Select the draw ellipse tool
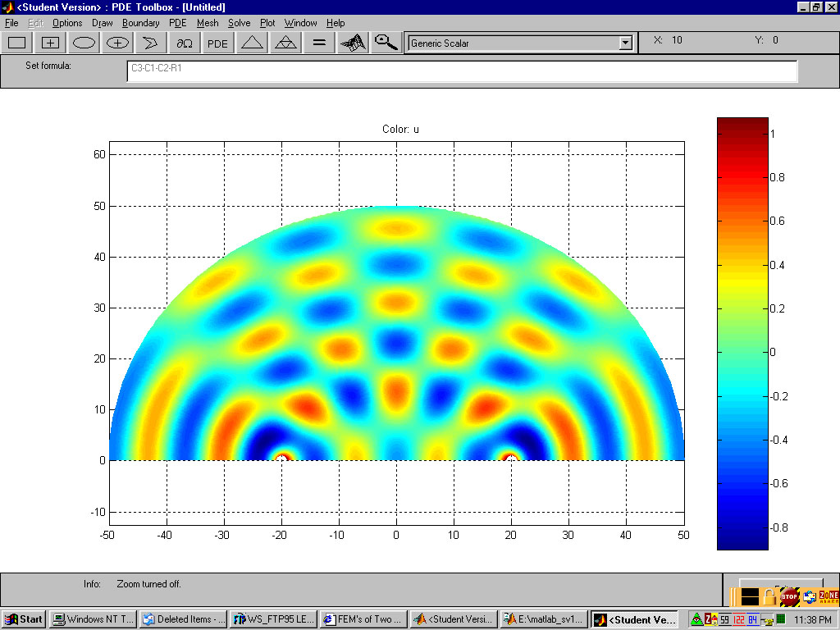 [84, 43]
